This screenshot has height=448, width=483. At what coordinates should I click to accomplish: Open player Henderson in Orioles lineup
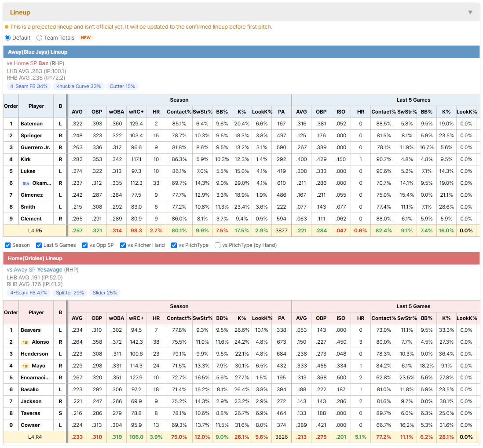click(34, 354)
